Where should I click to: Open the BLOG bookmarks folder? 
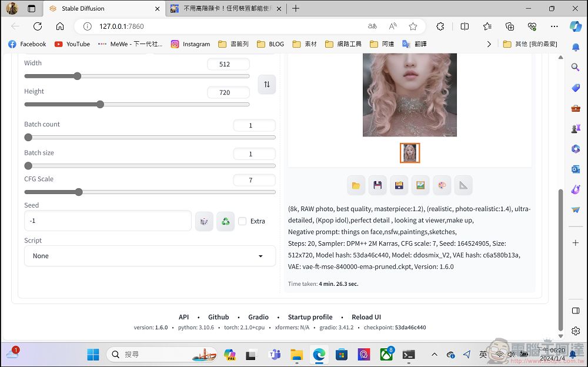click(x=270, y=44)
